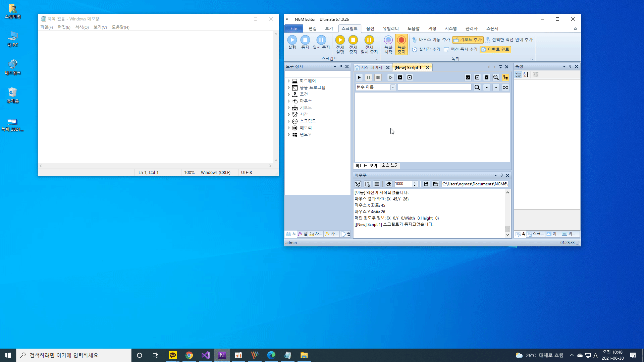Switch to 소스 보기 tab

click(390, 165)
